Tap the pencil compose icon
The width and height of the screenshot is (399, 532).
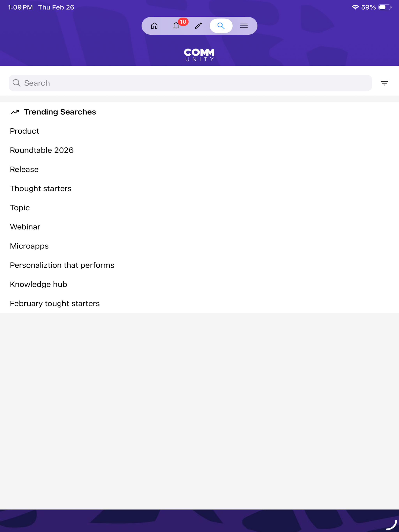pos(198,26)
